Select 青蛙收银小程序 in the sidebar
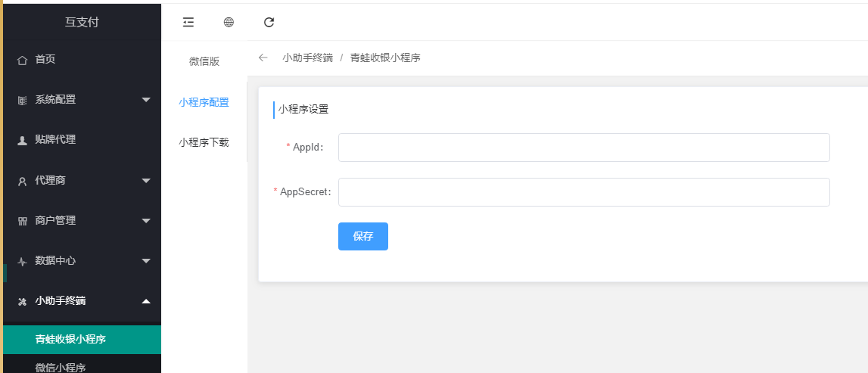This screenshot has height=373, width=868. pos(82,339)
